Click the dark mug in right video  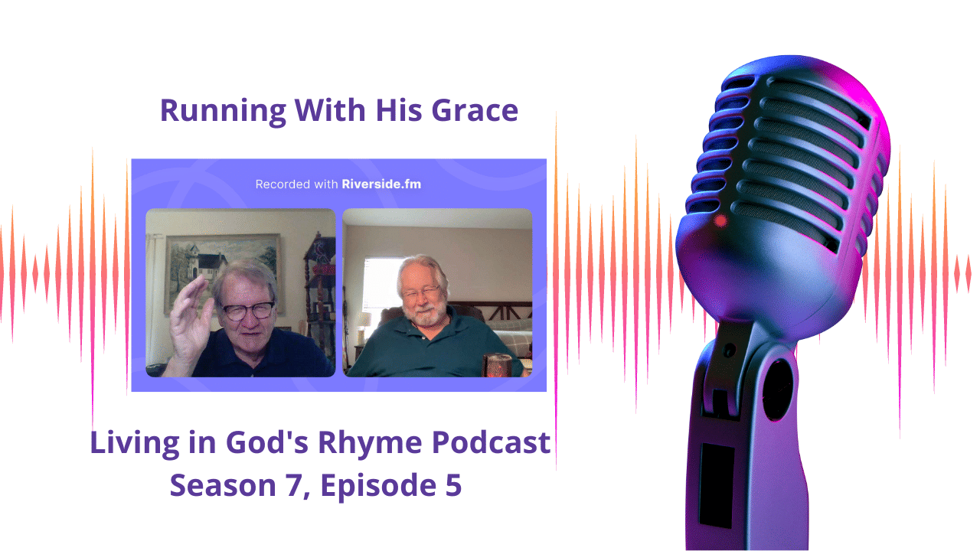tap(499, 365)
